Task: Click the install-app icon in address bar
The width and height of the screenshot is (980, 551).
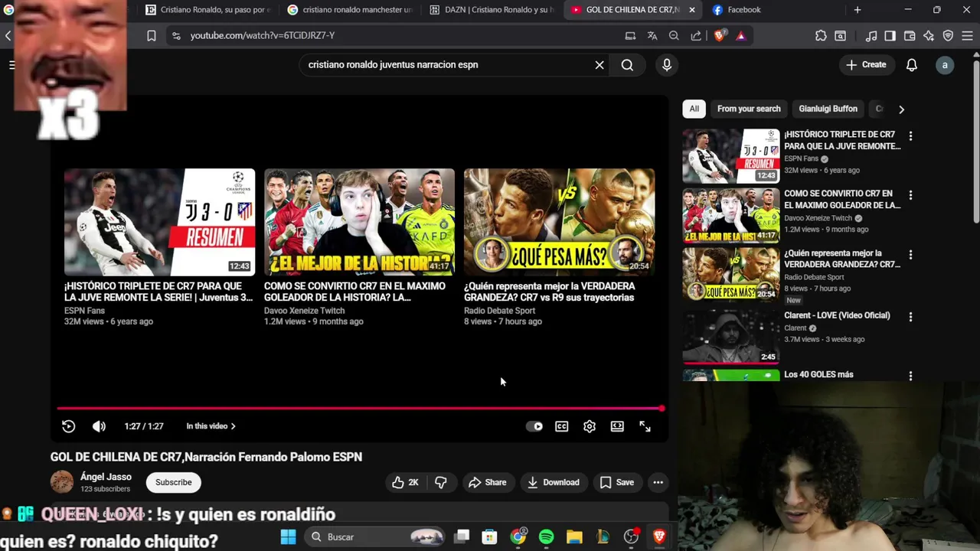Action: [x=630, y=35]
